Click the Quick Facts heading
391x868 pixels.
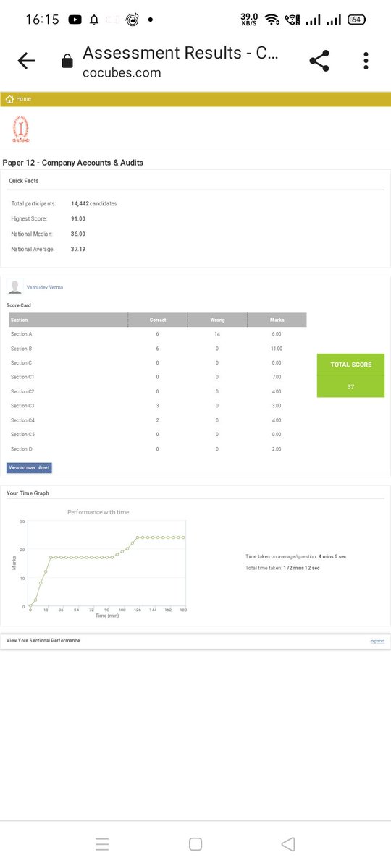tap(24, 181)
